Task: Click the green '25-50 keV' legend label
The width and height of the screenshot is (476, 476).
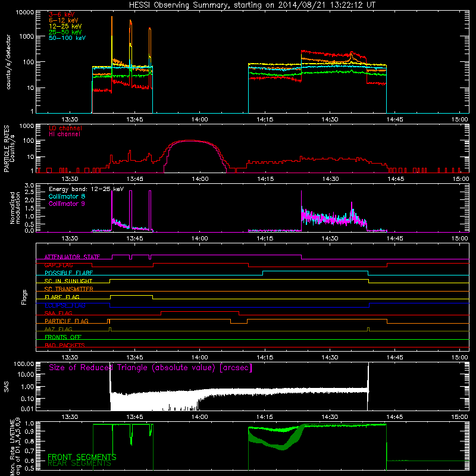Action: (65, 32)
